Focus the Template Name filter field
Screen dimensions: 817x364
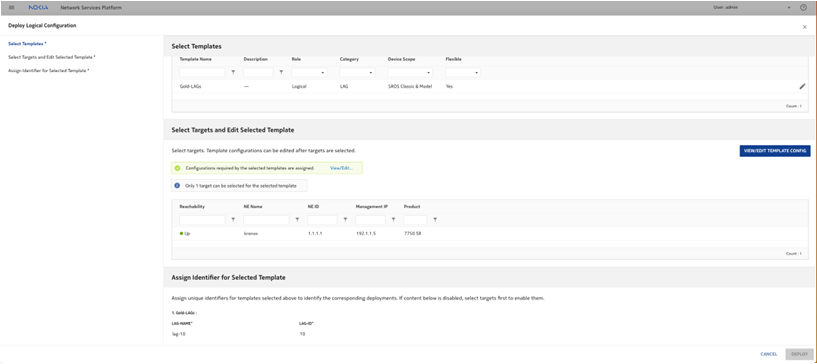202,72
